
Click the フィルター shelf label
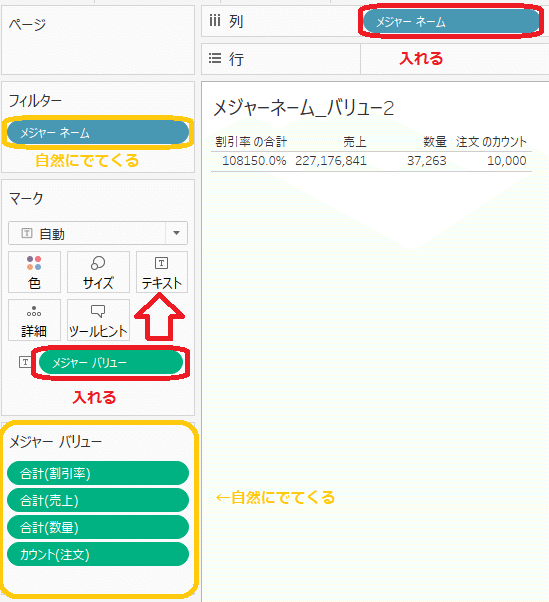tap(35, 101)
